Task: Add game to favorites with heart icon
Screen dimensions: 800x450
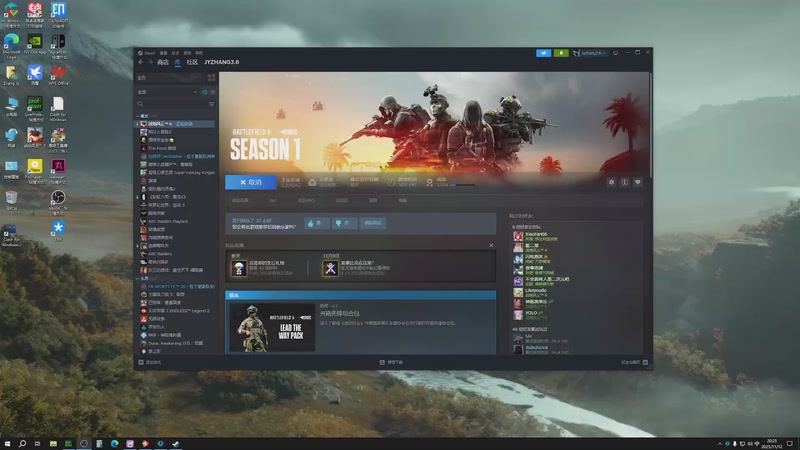Action: click(x=638, y=182)
